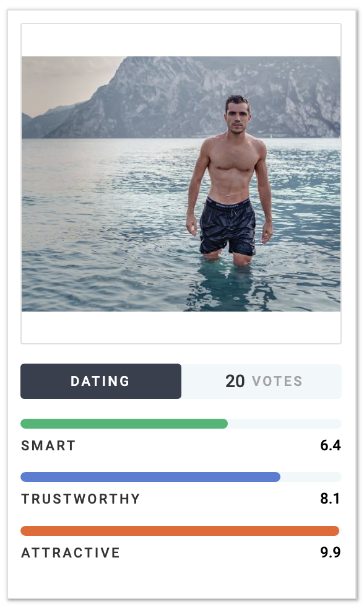This screenshot has width=364, height=612.
Task: Click white margin below the photo
Action: [181, 327]
